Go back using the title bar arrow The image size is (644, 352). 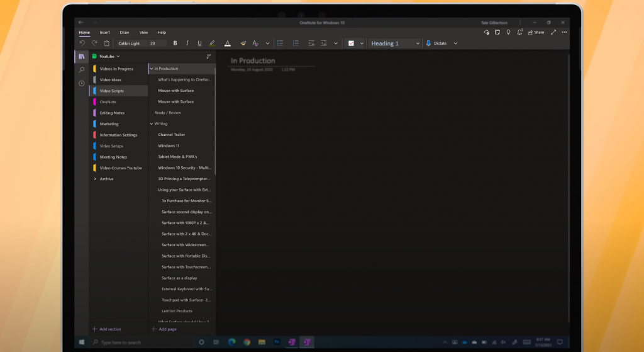tap(81, 22)
